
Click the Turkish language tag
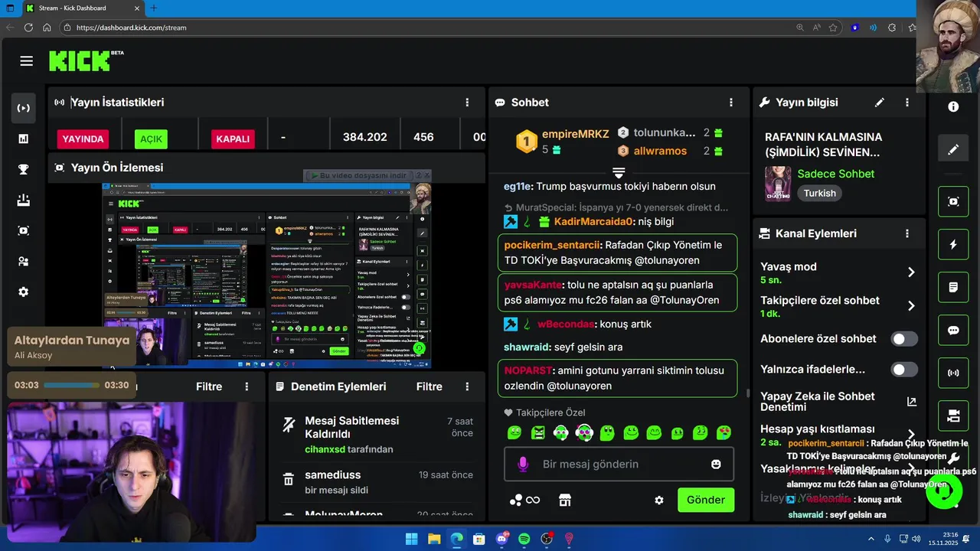[820, 194]
